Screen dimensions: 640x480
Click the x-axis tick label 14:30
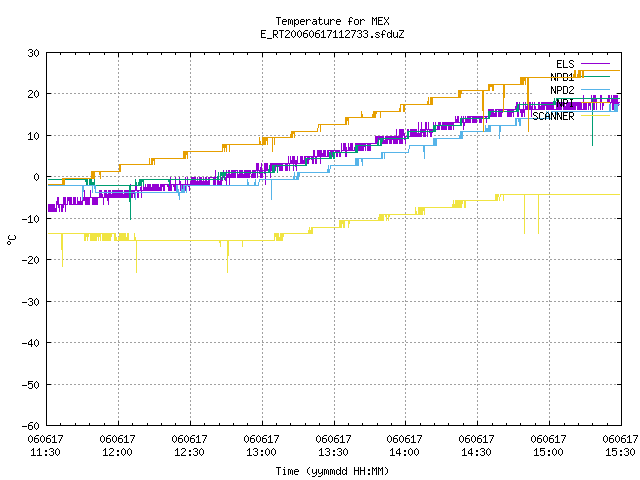click(476, 452)
